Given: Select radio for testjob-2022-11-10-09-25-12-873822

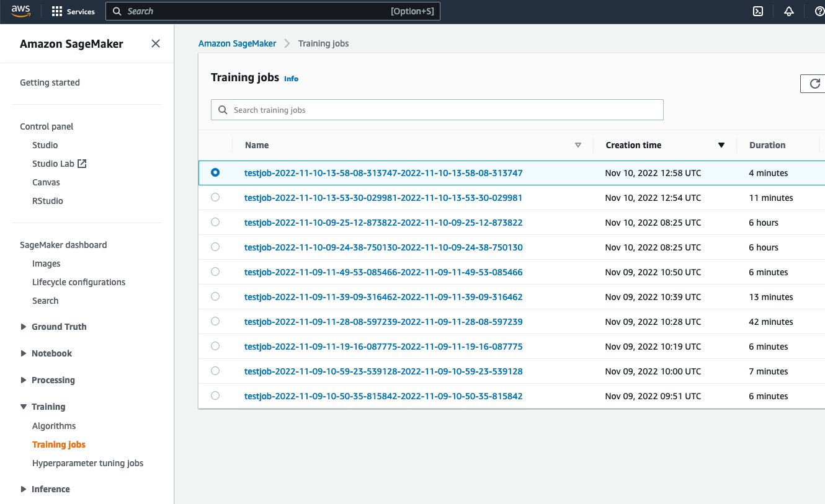Looking at the screenshot, I should point(215,223).
